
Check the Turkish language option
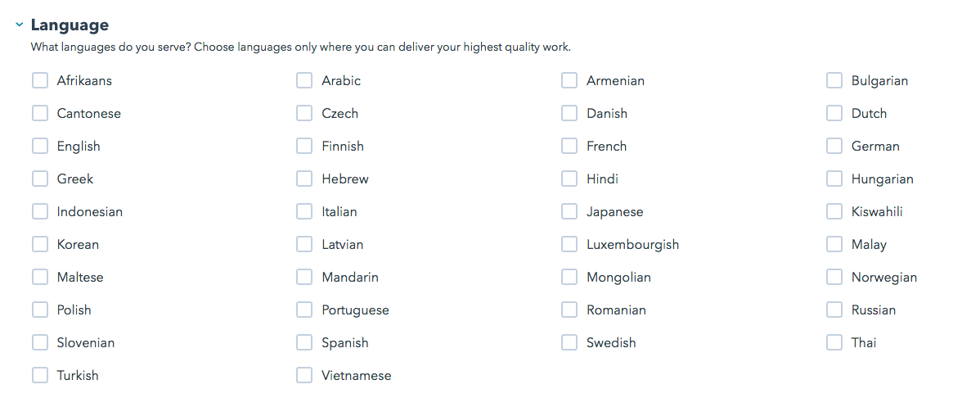coord(40,375)
